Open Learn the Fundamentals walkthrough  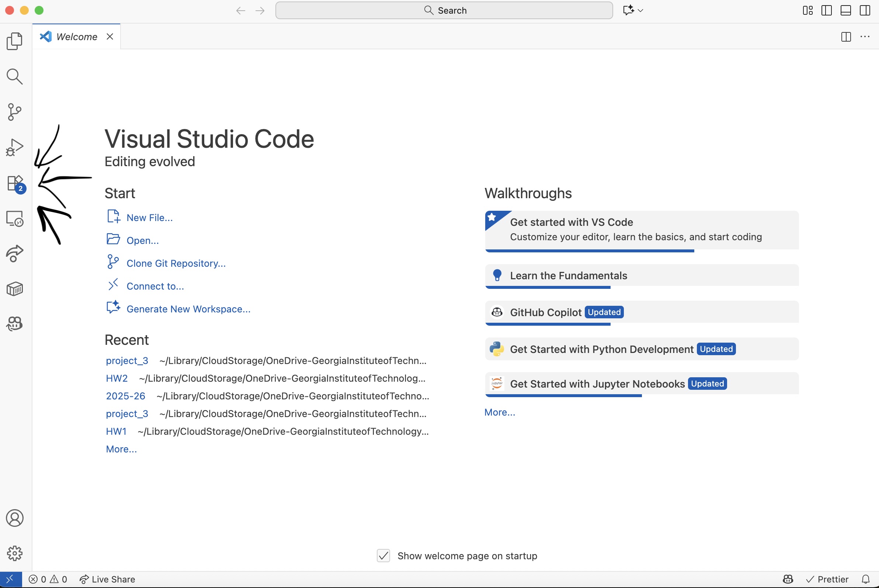[642, 276]
